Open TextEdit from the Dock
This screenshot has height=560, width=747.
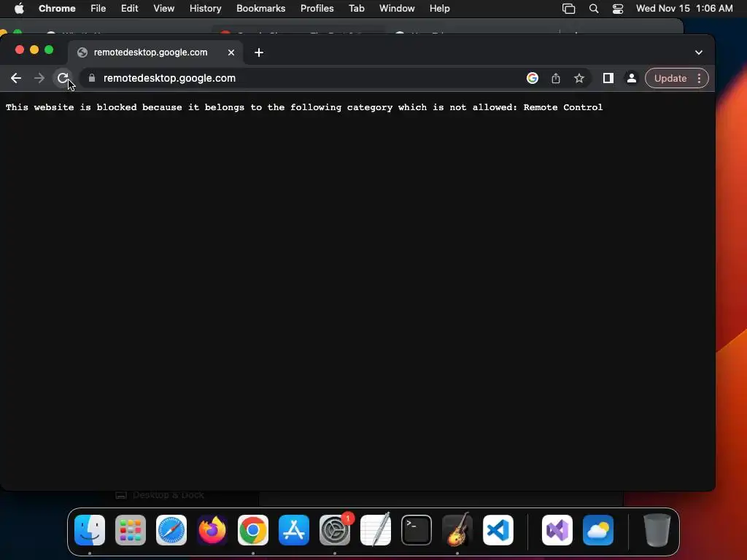pyautogui.click(x=376, y=529)
